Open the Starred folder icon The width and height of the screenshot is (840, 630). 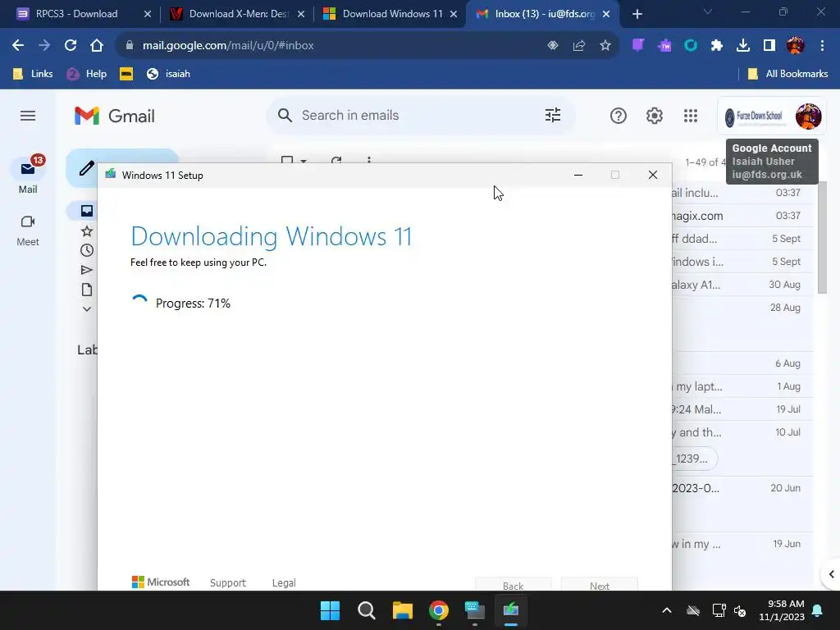coord(87,231)
